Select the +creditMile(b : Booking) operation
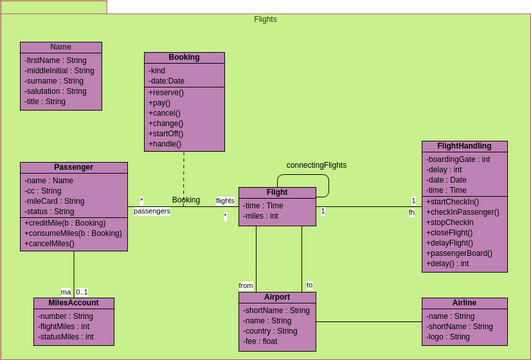The image size is (531, 360). [65, 223]
